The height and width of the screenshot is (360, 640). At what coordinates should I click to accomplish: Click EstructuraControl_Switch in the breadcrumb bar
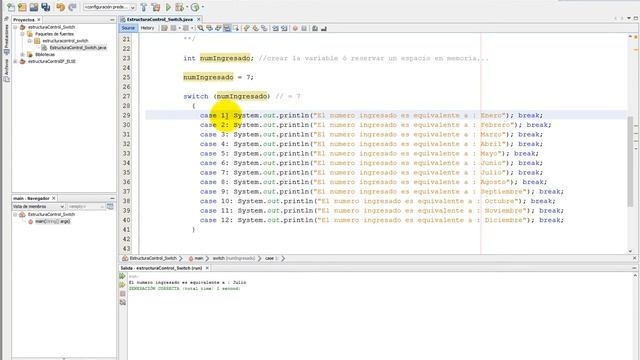(153, 258)
